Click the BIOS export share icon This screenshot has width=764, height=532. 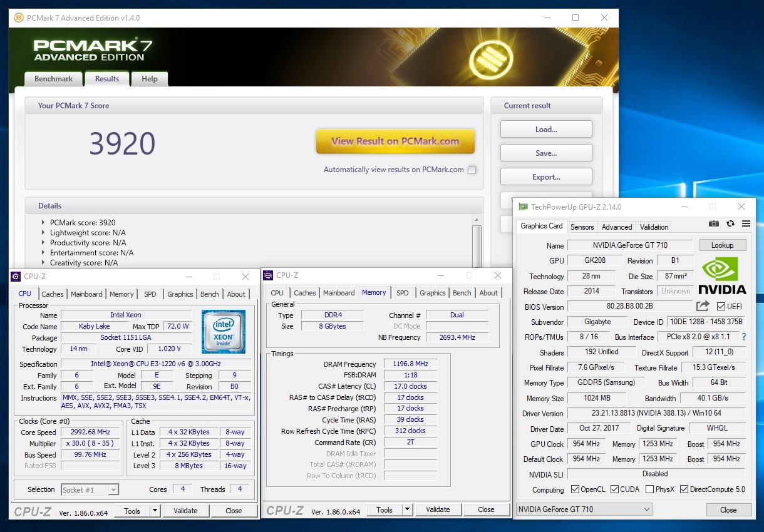pyautogui.click(x=703, y=306)
